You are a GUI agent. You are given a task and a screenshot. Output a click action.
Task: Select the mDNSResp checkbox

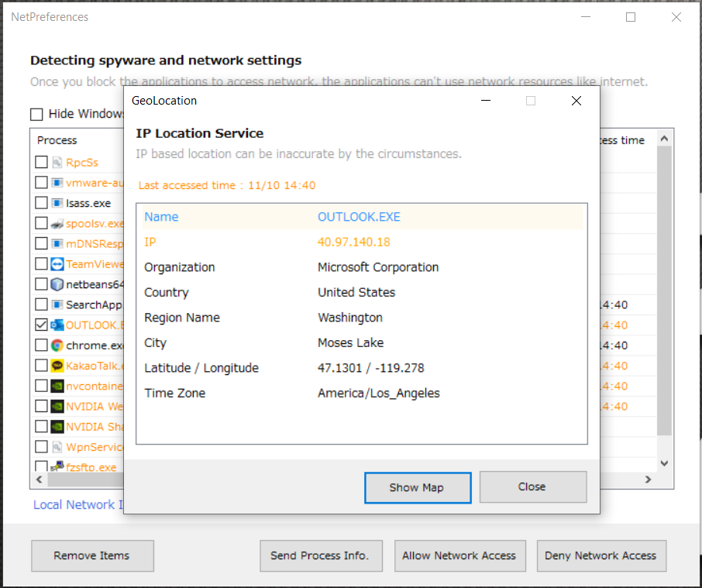[x=41, y=243]
